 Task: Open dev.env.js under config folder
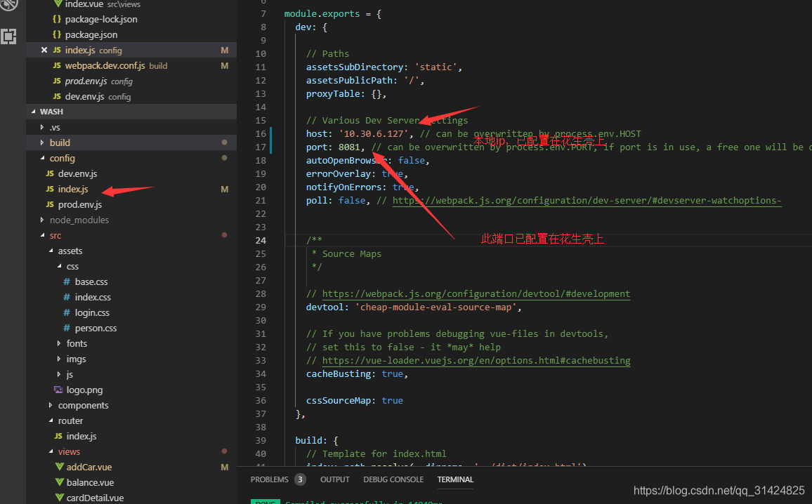pos(78,174)
